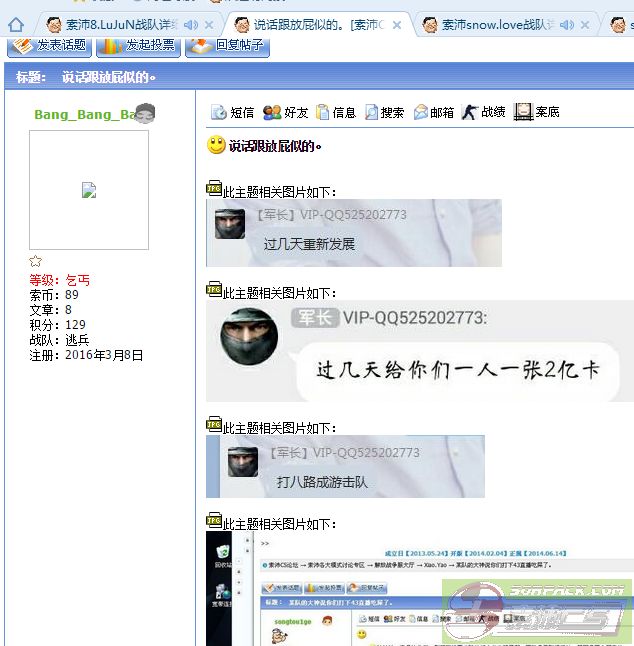634x646 pixels.
Task: Click the 搜索 search icon
Action: coord(371,113)
